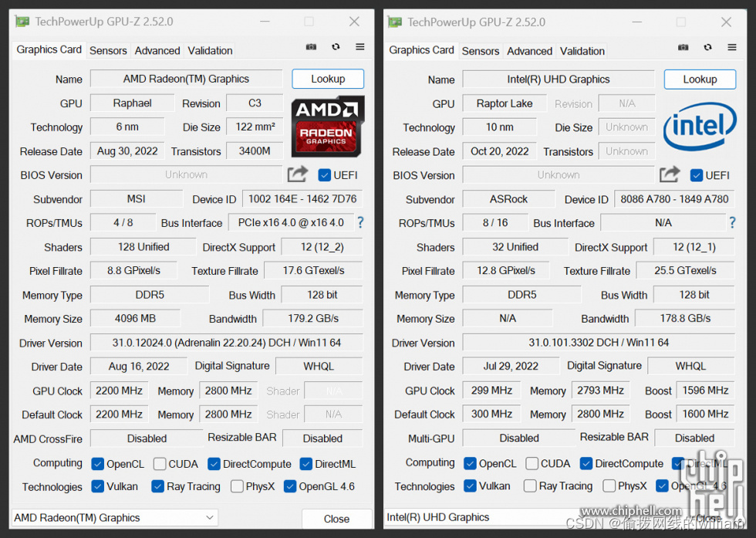Image resolution: width=756 pixels, height=538 pixels.
Task: Click AMD Radeon Graphics logo
Action: point(328,127)
